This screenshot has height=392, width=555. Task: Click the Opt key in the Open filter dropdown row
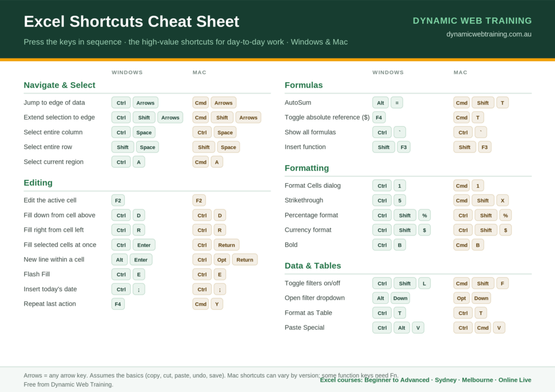point(461,298)
